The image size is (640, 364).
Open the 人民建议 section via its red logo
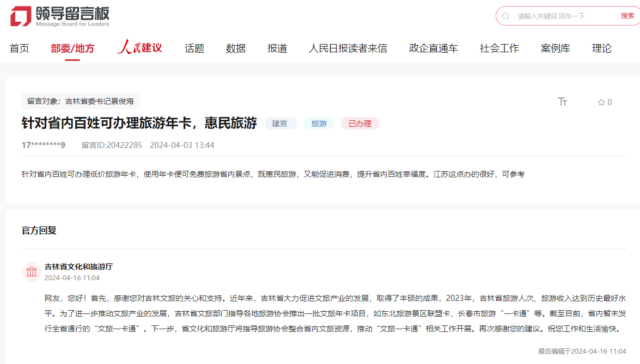point(139,48)
